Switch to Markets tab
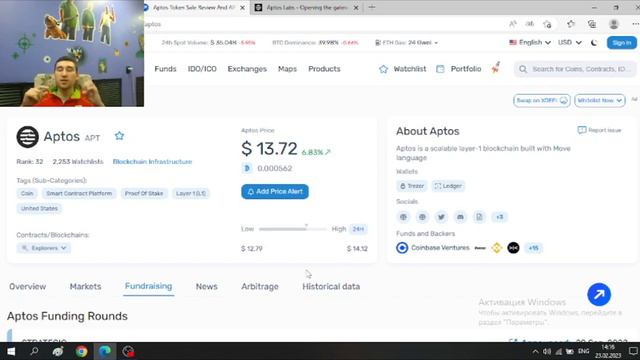The height and width of the screenshot is (360, 640). (85, 287)
